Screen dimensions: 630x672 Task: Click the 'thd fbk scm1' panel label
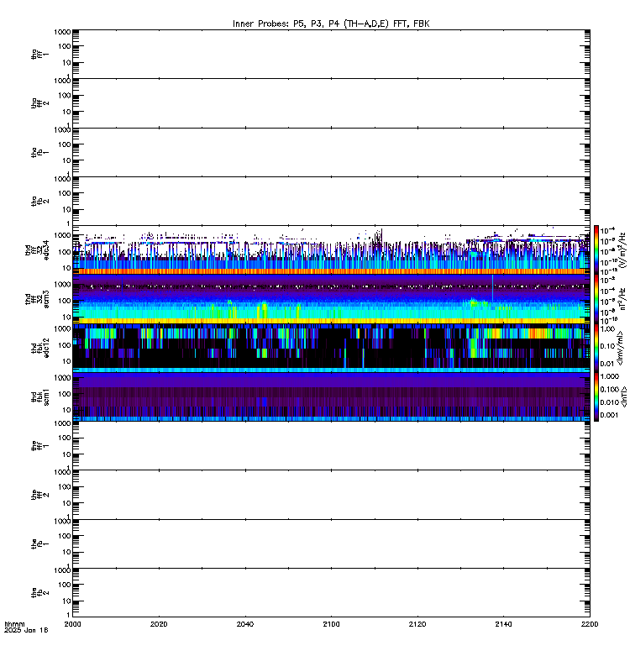tap(39, 397)
